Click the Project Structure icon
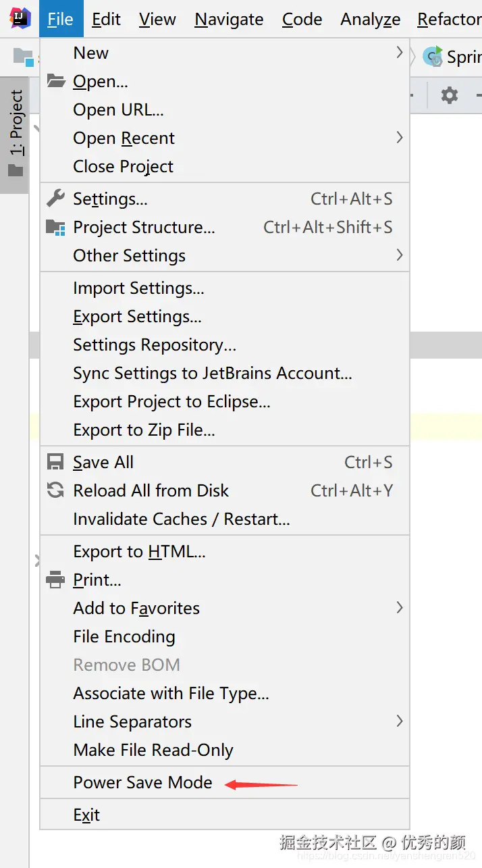This screenshot has width=482, height=868. [55, 227]
